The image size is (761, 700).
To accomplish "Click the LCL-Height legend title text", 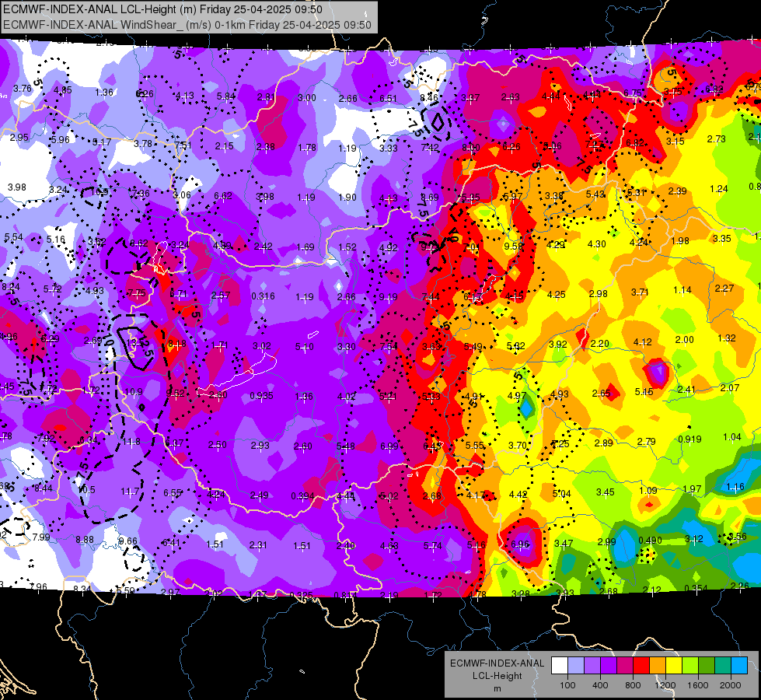I will 497,676.
